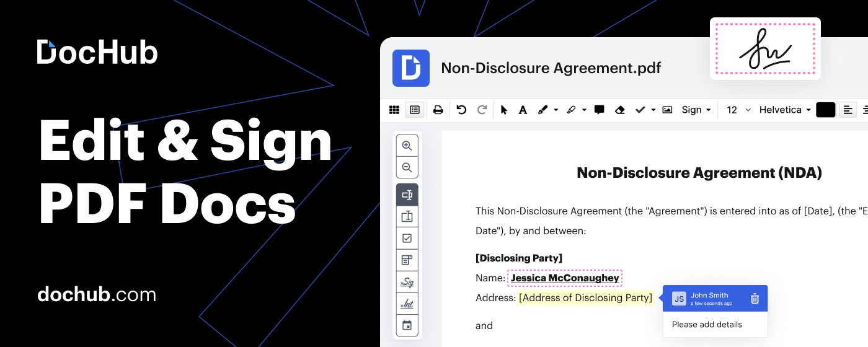The height and width of the screenshot is (347, 868).
Task: Select the initials field tool in sidebar
Action: 407,304
